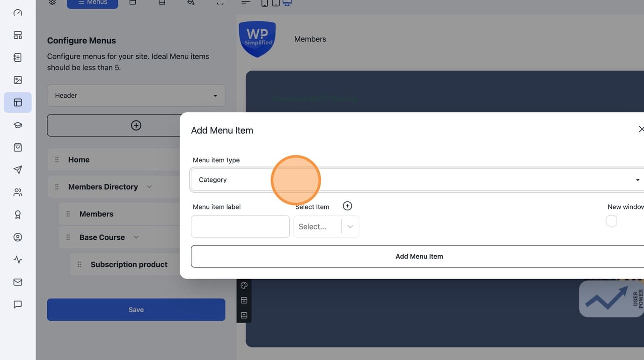The height and width of the screenshot is (360, 644).
Task: Open the envelope mail sidebar icon
Action: (18, 282)
